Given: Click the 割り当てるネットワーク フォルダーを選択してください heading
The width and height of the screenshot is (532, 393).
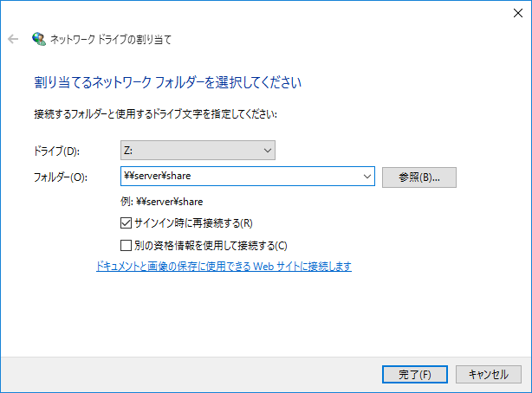Looking at the screenshot, I should coord(167,82).
